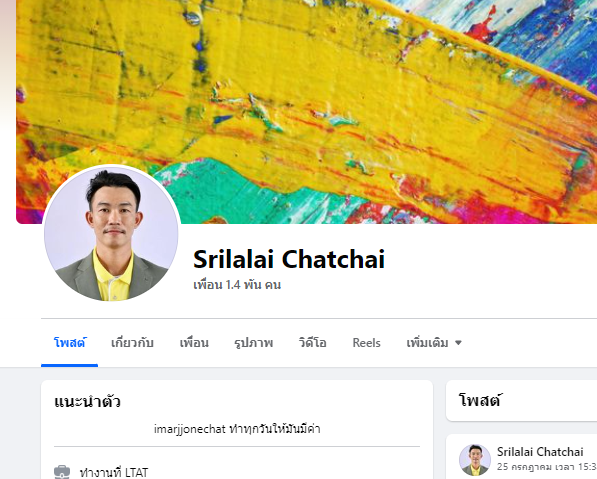Click the imarjjonechat bio text
The image size is (597, 479).
click(237, 429)
